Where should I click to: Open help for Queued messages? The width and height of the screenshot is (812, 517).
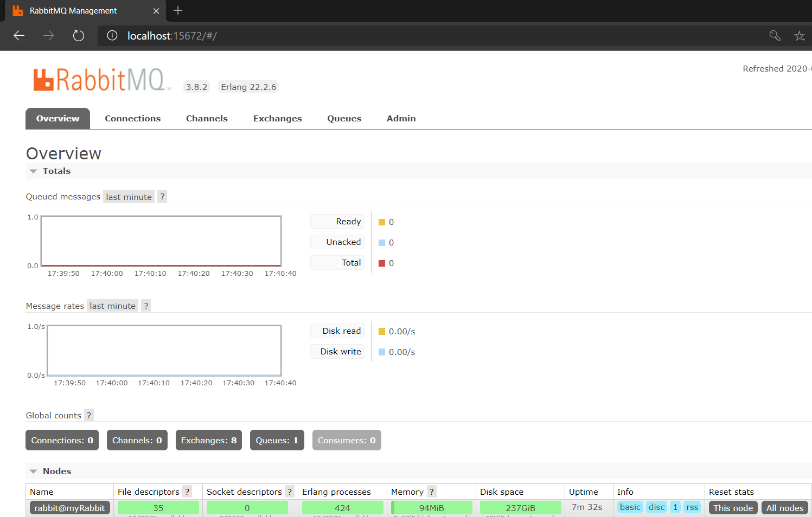coord(162,197)
